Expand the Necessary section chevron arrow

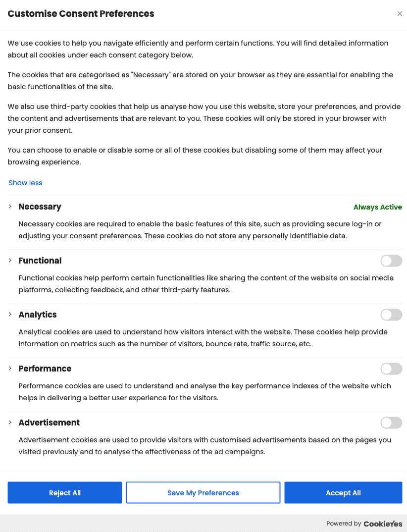coord(10,206)
